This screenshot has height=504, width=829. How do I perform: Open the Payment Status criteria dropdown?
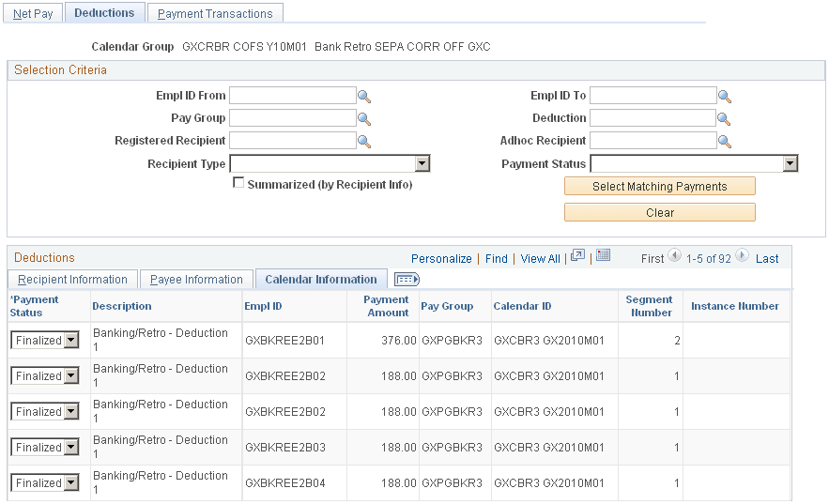click(x=694, y=163)
